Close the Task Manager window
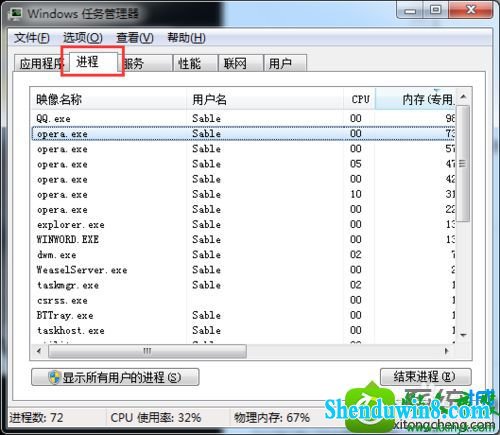Screen dimensions: 500x435 (471, 11)
